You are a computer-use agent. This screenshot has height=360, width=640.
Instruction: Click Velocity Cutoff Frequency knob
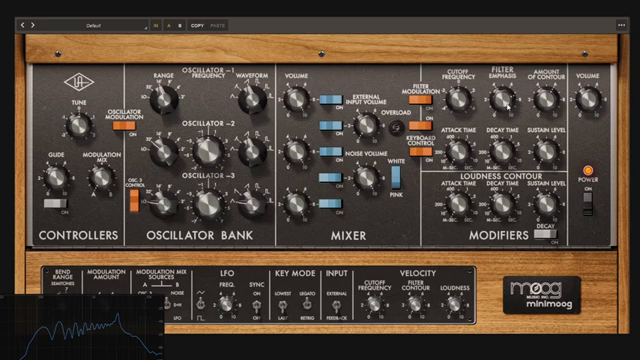(374, 304)
